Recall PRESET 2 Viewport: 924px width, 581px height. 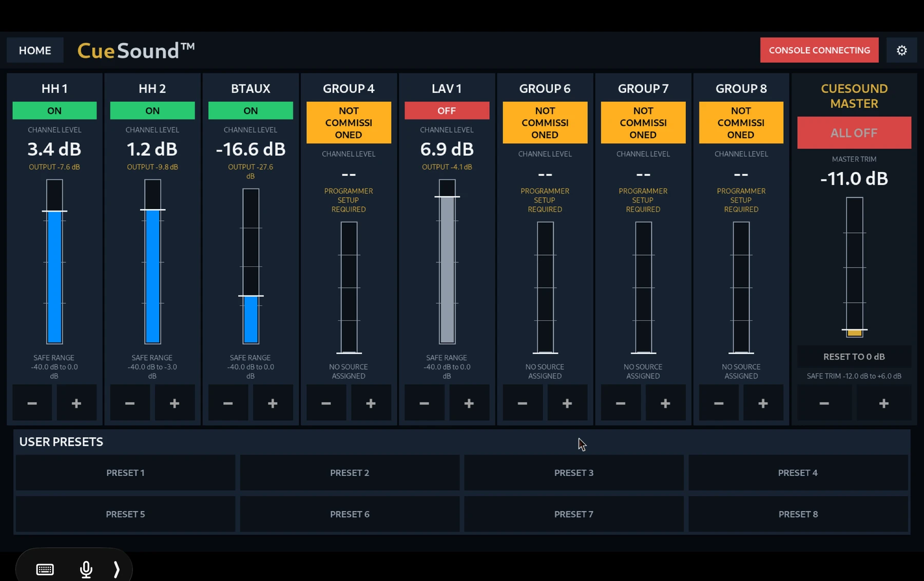coord(350,473)
